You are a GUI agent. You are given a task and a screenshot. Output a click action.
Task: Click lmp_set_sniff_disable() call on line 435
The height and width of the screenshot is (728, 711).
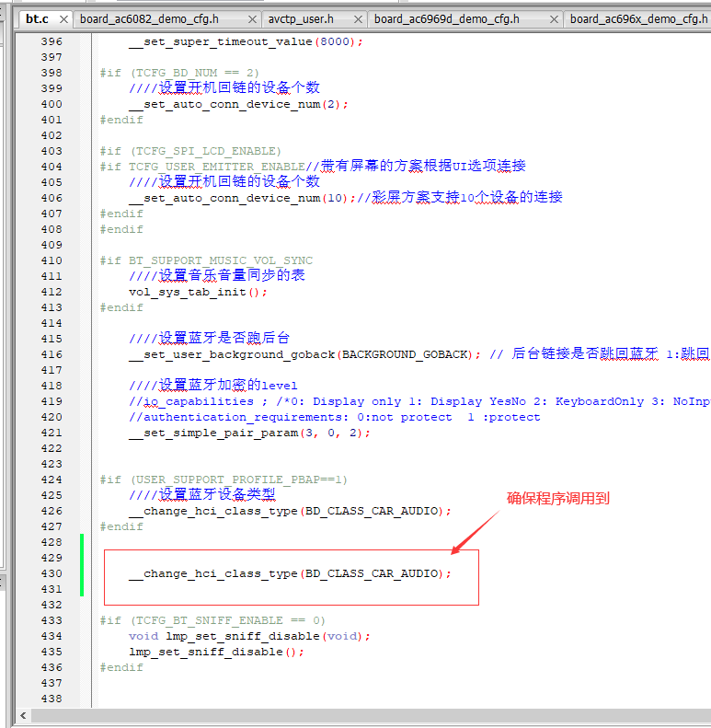216,652
